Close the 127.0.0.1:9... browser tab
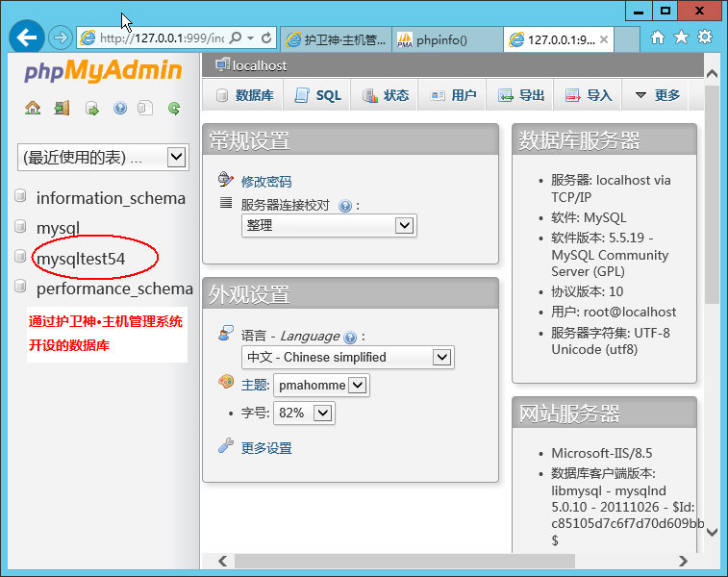The width and height of the screenshot is (728, 577). click(604, 39)
